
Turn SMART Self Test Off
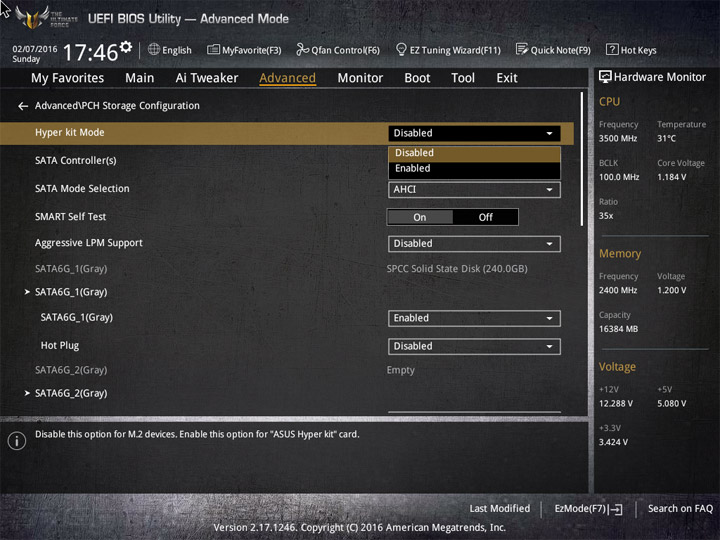pyautogui.click(x=485, y=217)
